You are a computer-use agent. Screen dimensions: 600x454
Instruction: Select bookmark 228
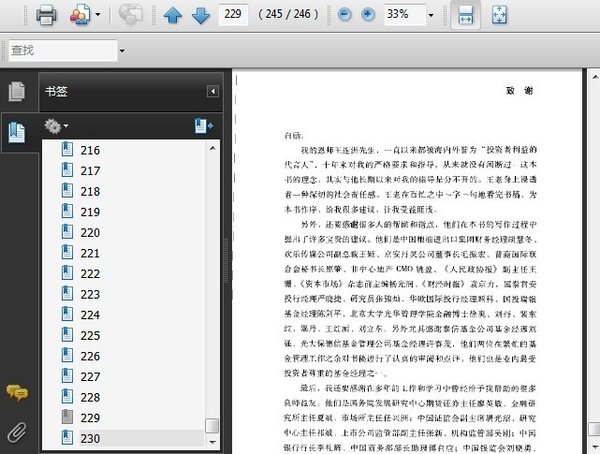(90, 398)
